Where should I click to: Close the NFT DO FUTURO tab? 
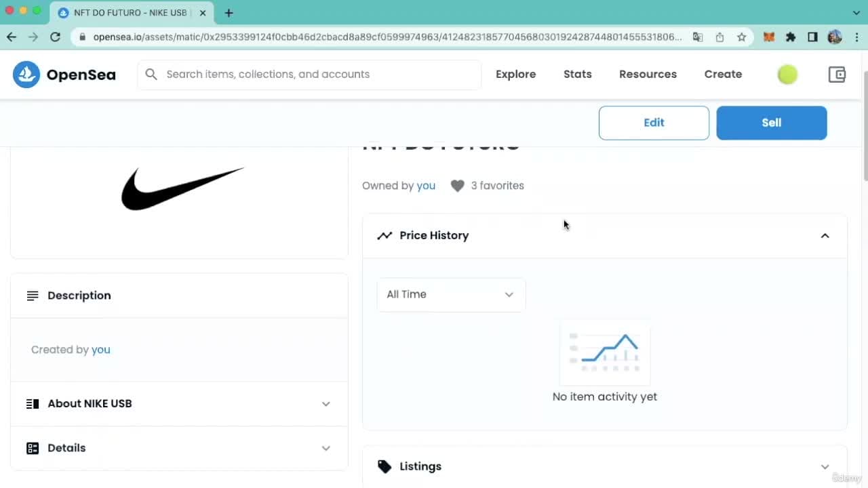point(203,13)
